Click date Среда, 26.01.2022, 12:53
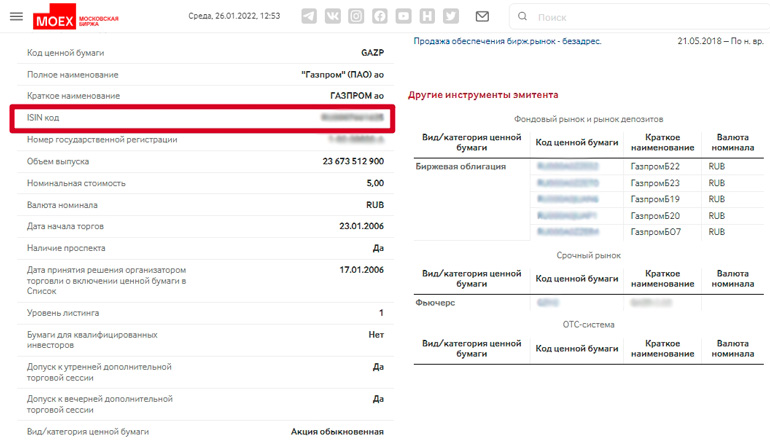This screenshot has width=770, height=440. click(x=234, y=16)
